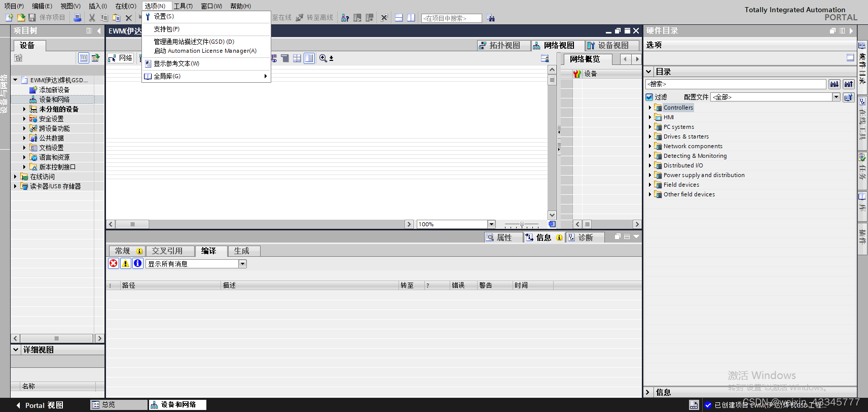Expand the Network components folder
Viewport: 868px width, 412px height.
pyautogui.click(x=650, y=146)
